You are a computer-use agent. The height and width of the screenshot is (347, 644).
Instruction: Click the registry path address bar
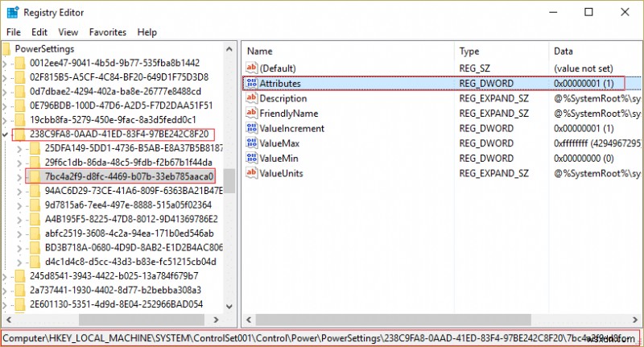tap(320, 338)
